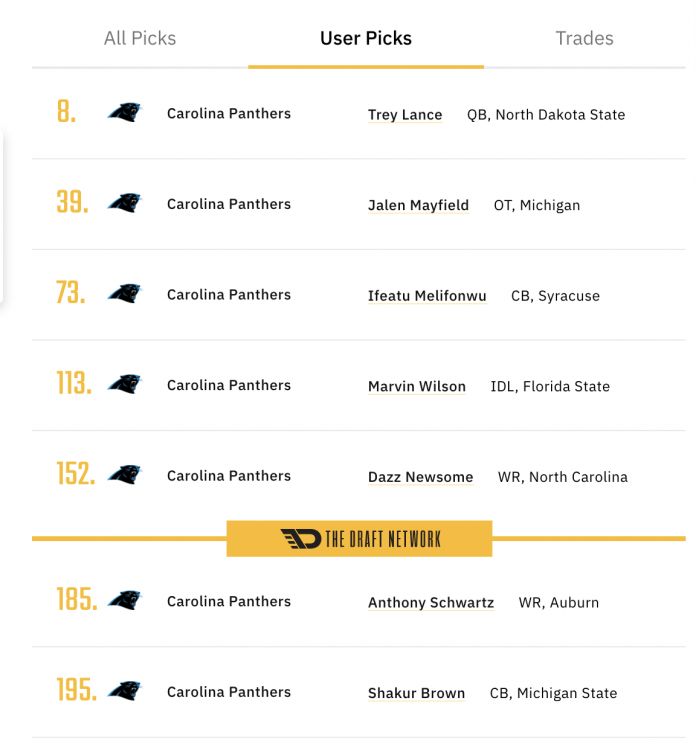This screenshot has width=696, height=750.
Task: Click Carolina Panthers team name at pick 195
Action: point(229,692)
